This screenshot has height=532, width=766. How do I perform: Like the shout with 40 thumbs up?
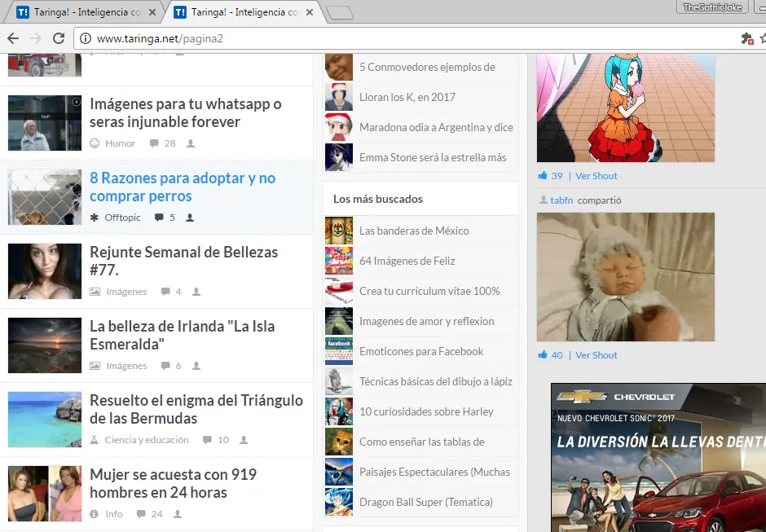[543, 354]
